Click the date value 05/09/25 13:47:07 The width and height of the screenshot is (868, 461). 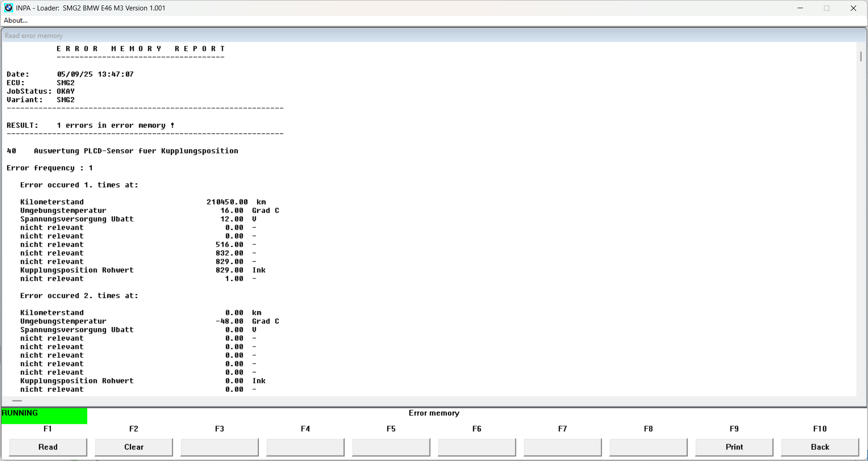[x=95, y=74]
